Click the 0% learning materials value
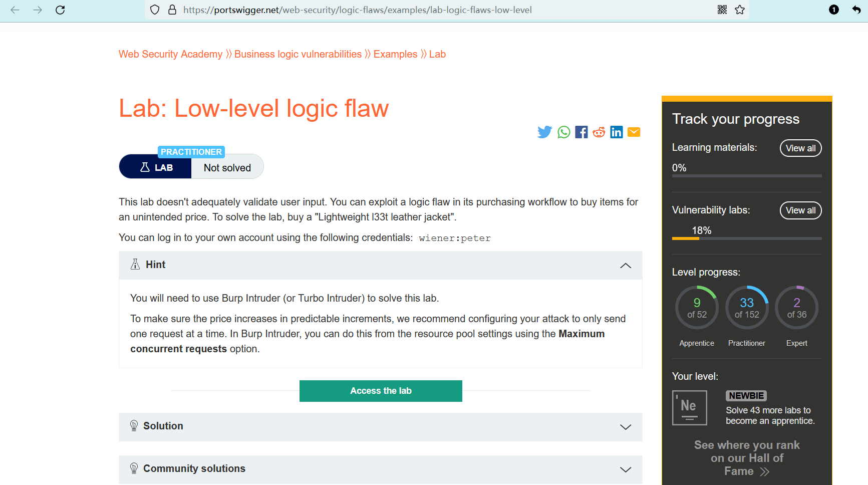 click(x=679, y=168)
